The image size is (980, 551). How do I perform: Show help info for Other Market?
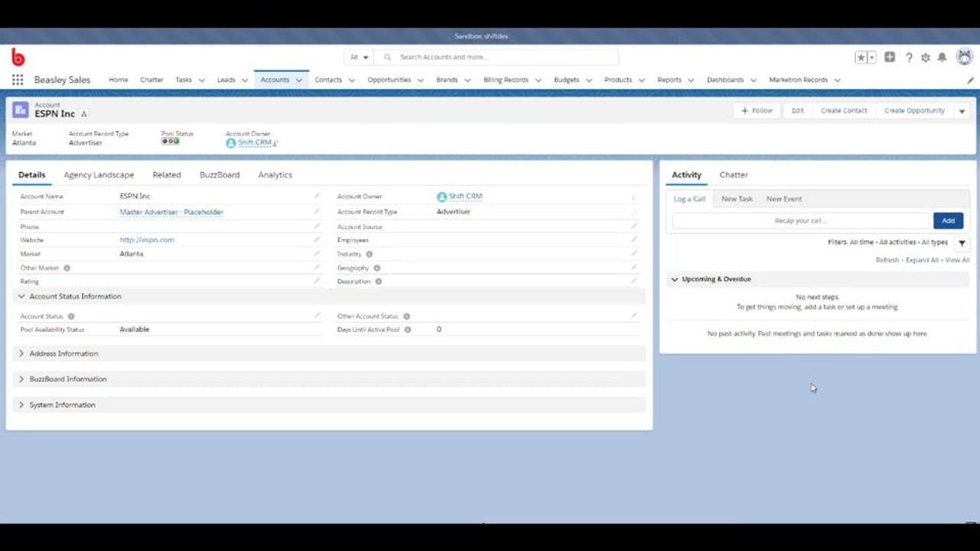coord(67,269)
